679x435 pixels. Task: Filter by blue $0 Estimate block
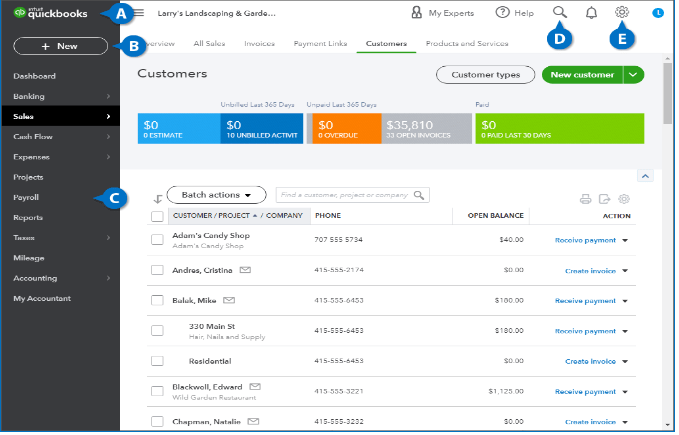point(180,129)
